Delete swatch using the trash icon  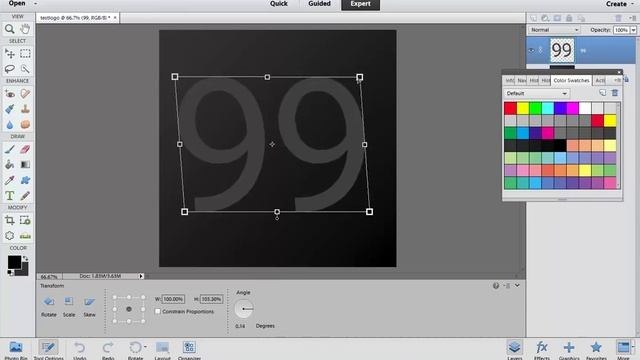(x=615, y=93)
